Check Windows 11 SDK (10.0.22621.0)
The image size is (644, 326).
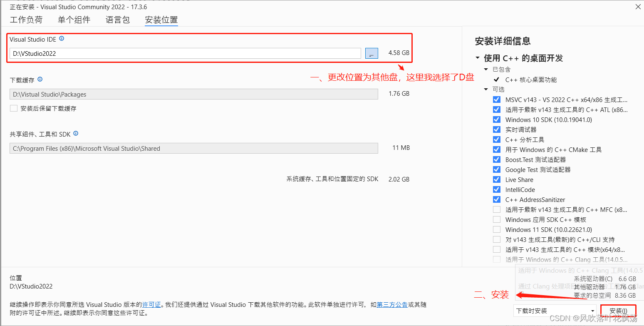(x=496, y=229)
